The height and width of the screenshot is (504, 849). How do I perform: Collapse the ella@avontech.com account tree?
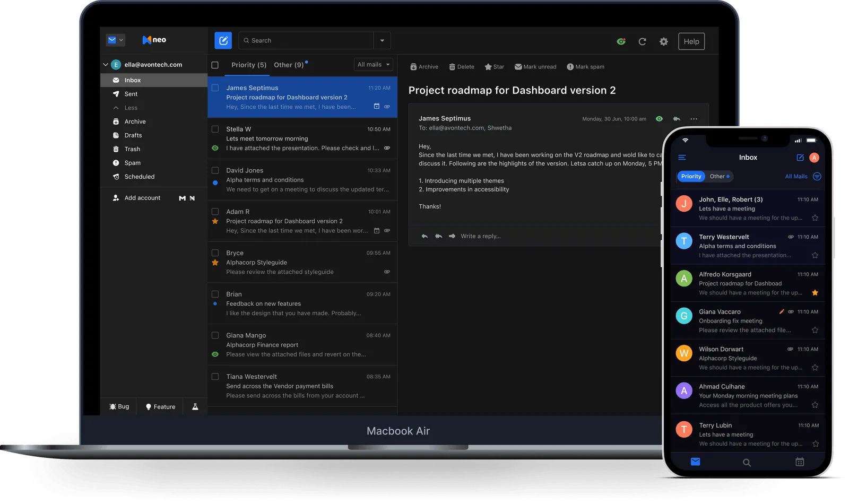[105, 65]
